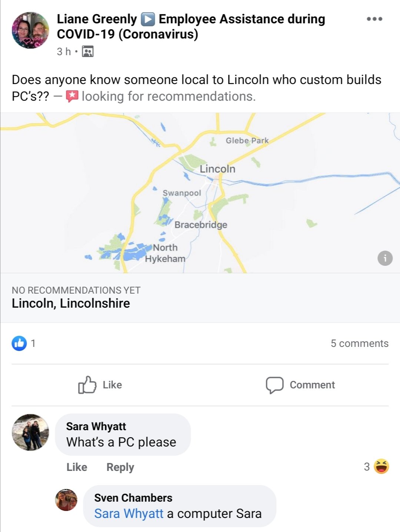Image resolution: width=400 pixels, height=532 pixels.
Task: Open the Employee Assistance during COVID-19 group
Action: pos(241,19)
